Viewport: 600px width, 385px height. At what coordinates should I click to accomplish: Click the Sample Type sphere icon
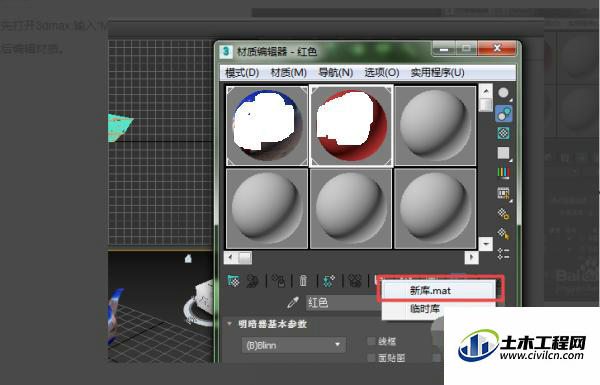pos(504,93)
